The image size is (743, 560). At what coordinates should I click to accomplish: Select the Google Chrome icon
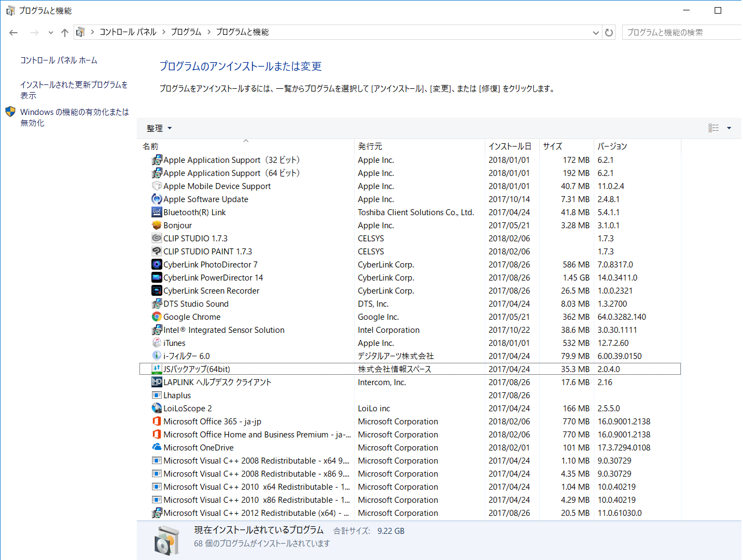[157, 317]
